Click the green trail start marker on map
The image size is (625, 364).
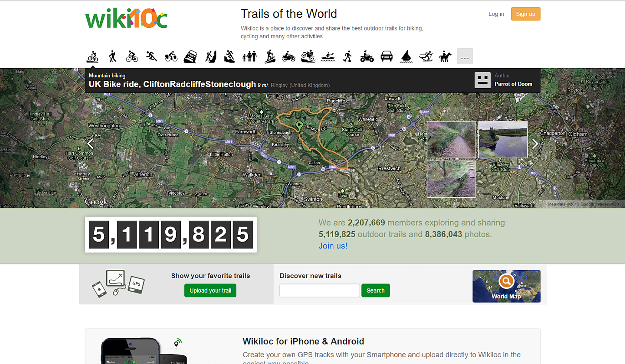pyautogui.click(x=300, y=125)
